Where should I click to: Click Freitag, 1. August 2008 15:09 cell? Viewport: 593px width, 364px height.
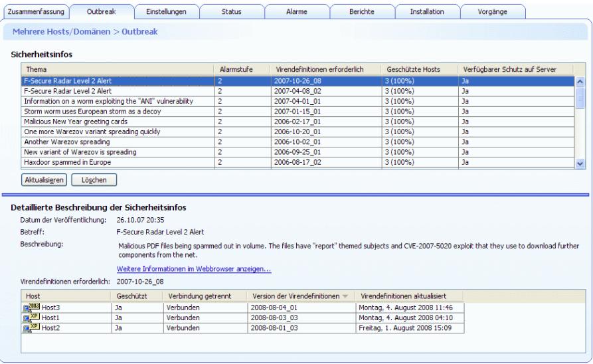coord(410,328)
